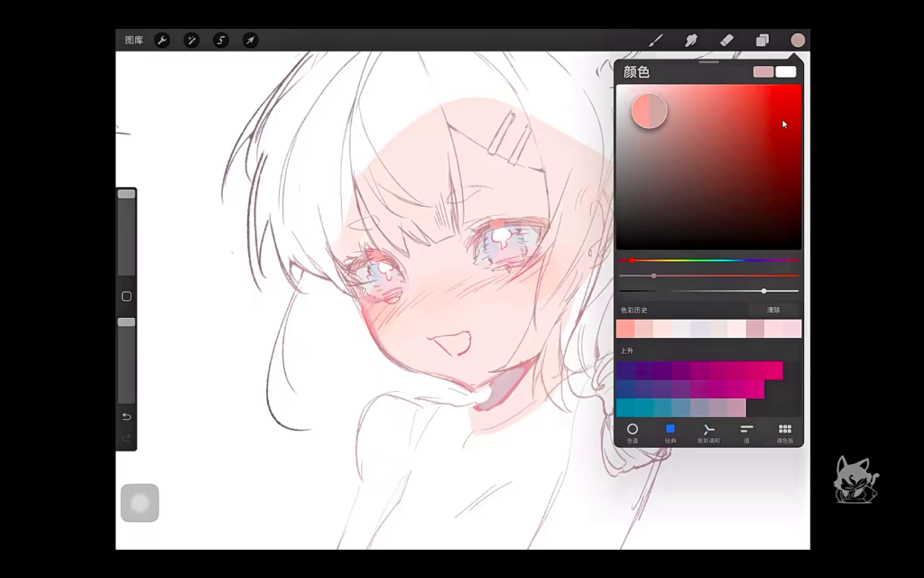Open the Layers panel
The height and width of the screenshot is (578, 924).
[x=762, y=41]
